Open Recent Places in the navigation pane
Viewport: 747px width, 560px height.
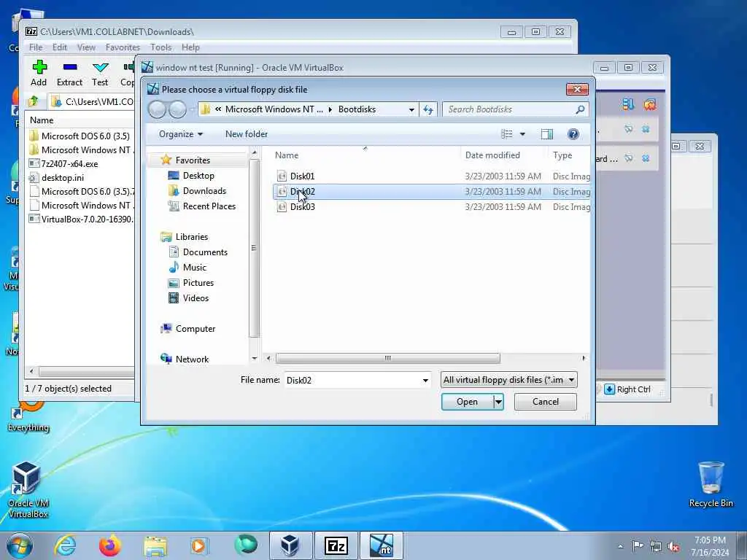(209, 206)
